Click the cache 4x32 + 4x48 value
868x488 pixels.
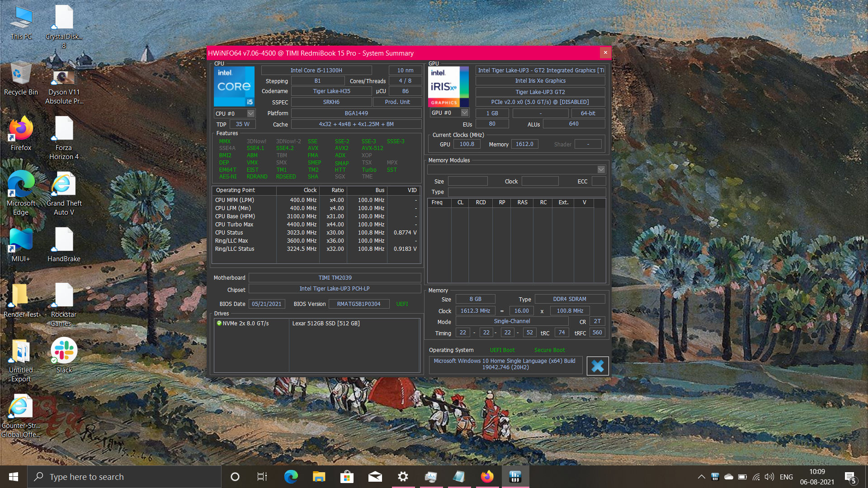click(356, 124)
